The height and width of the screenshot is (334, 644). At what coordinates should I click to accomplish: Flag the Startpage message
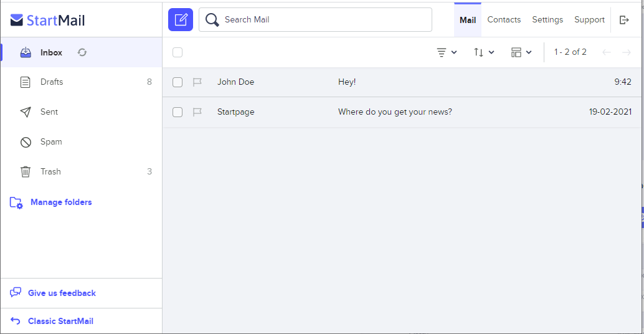197,112
